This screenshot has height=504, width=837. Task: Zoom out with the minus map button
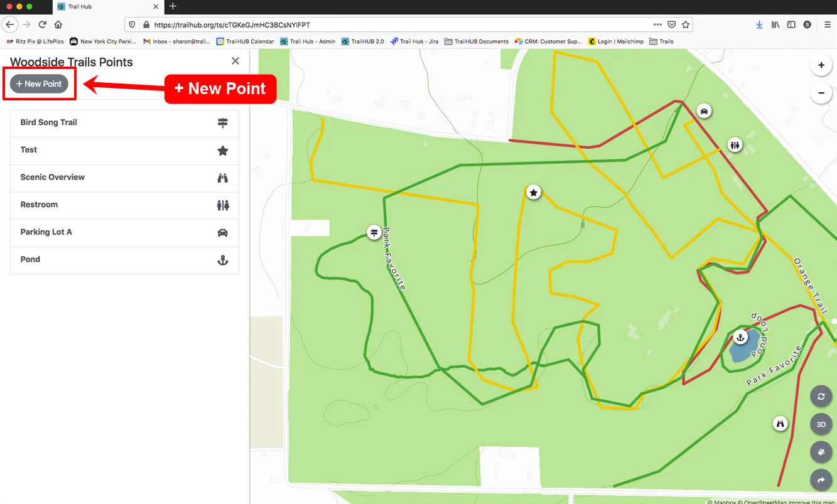821,94
